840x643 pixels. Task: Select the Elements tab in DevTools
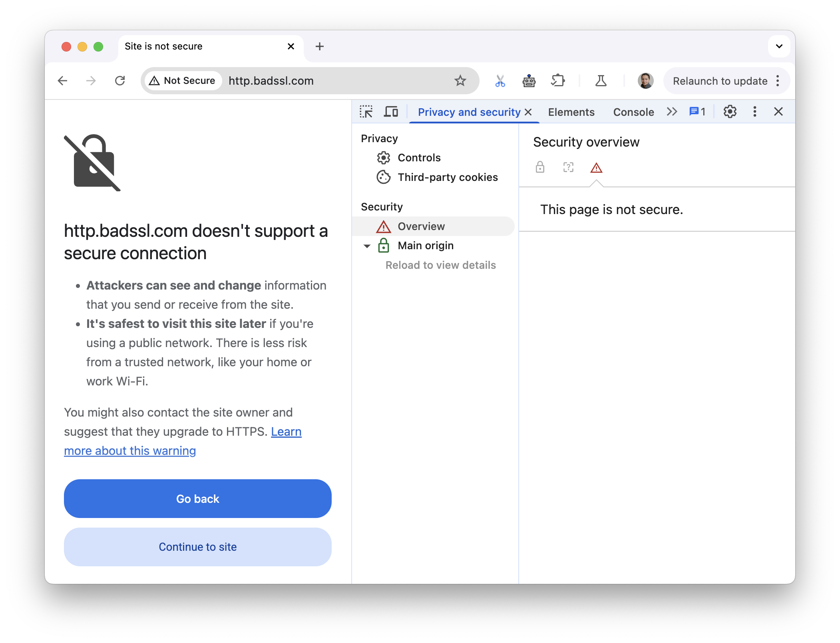570,111
